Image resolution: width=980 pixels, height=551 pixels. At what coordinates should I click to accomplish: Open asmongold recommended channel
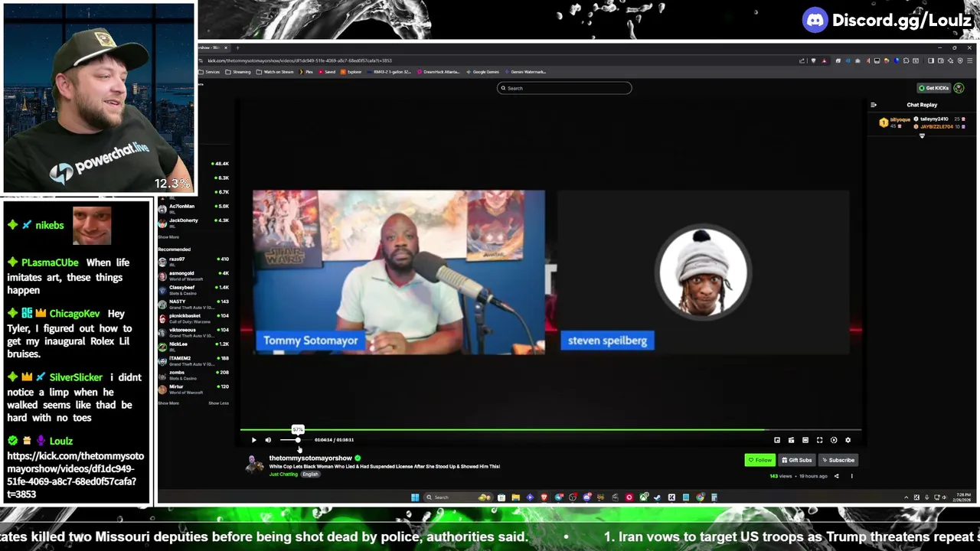click(194, 275)
